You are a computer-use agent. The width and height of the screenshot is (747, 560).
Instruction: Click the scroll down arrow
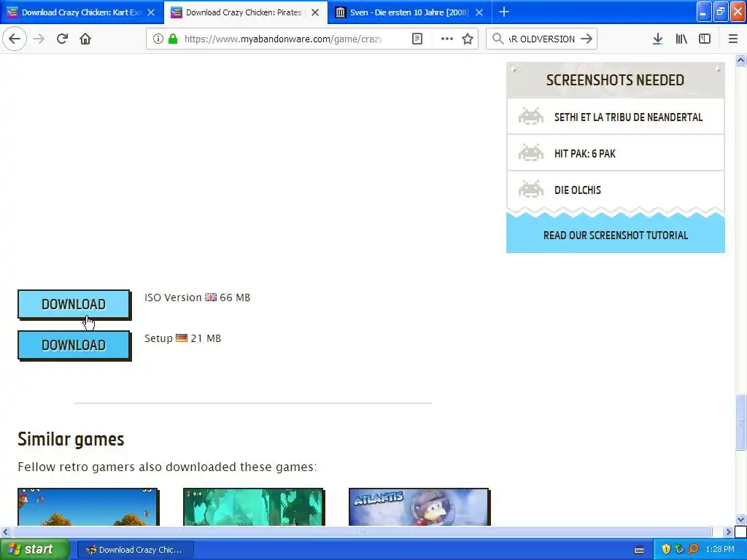click(740, 519)
